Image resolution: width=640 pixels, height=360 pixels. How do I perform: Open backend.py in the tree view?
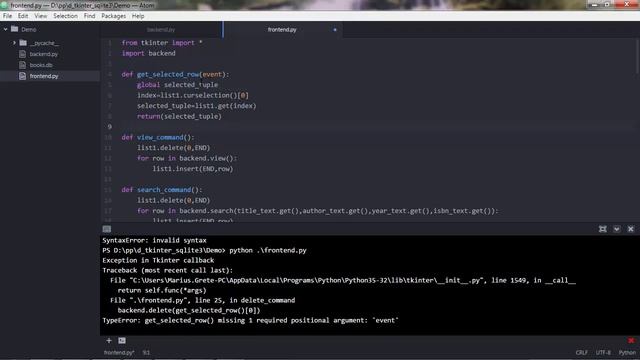click(x=44, y=54)
